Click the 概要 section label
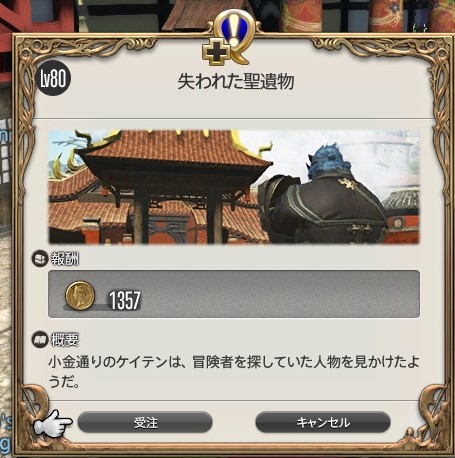455x458 pixels. pyautogui.click(x=65, y=340)
